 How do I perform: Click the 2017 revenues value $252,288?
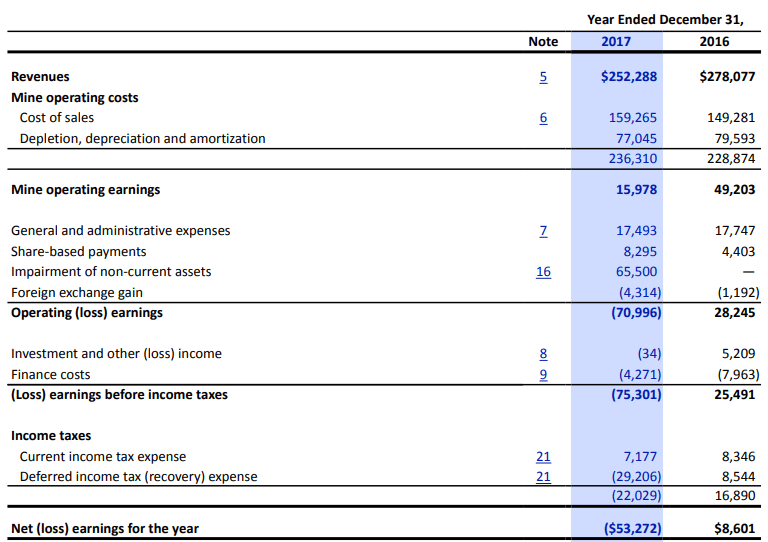click(629, 77)
